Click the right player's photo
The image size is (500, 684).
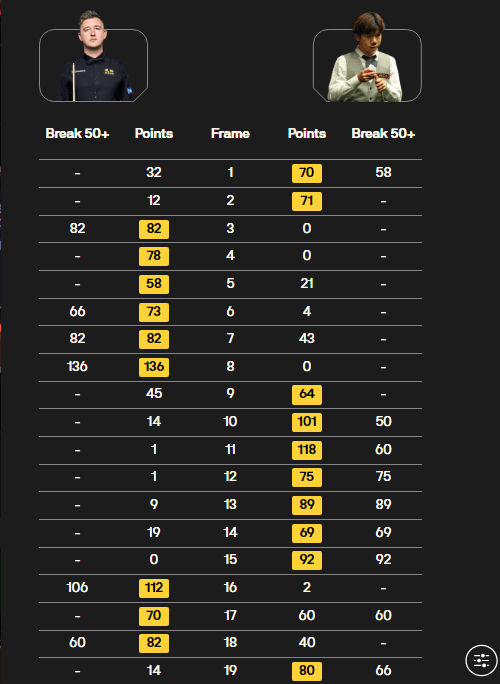click(x=367, y=58)
